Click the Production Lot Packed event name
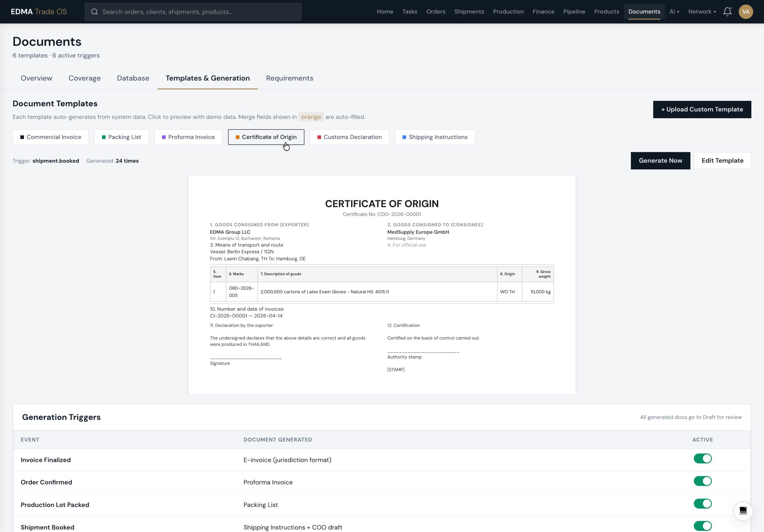The height and width of the screenshot is (532, 764). [x=55, y=505]
